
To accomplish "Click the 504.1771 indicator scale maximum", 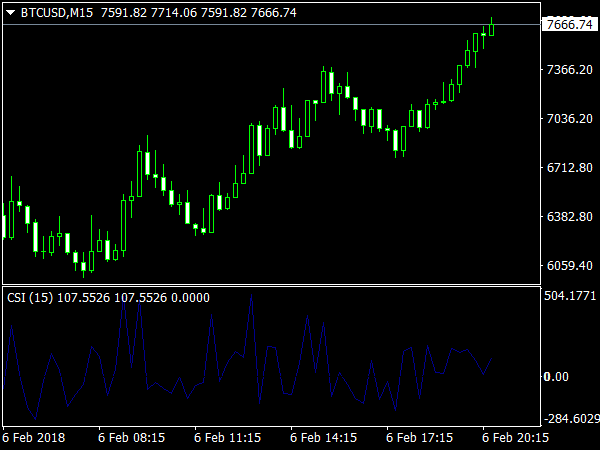I will (x=570, y=296).
